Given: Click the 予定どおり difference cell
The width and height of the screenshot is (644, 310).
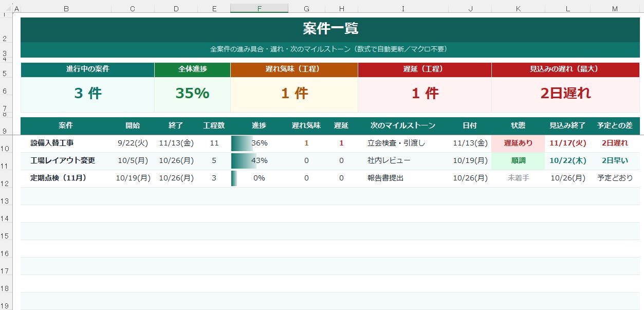Looking at the screenshot, I should (615, 178).
